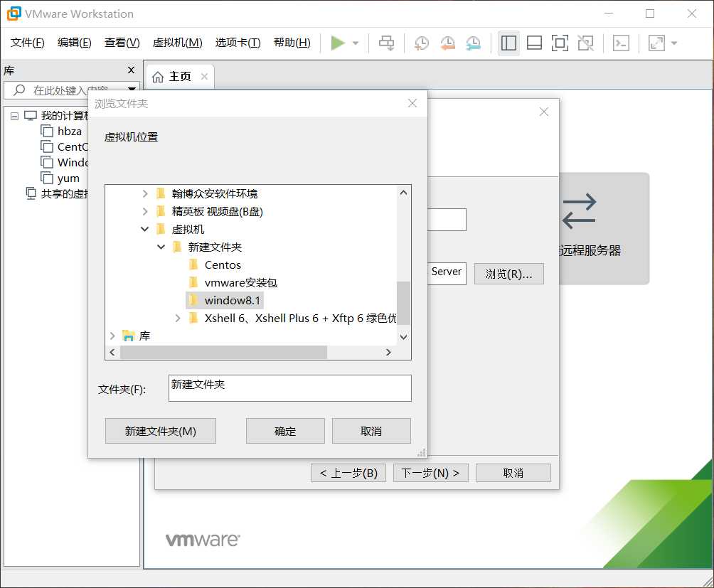Close the new VM wizard window
This screenshot has height=588, width=714.
click(x=544, y=112)
